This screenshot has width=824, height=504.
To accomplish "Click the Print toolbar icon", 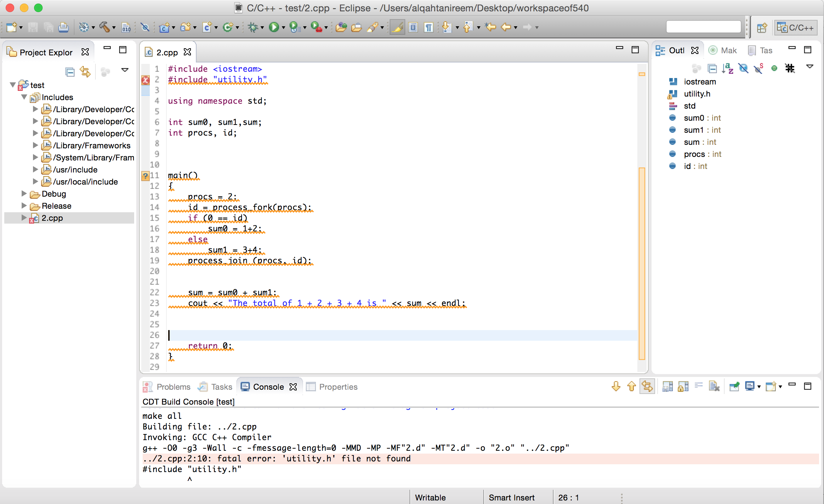I will click(63, 27).
